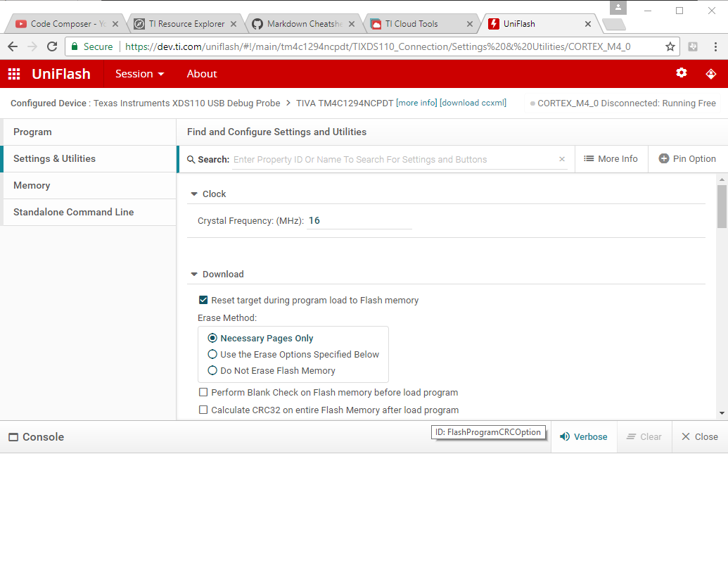
Task: Open the Program sidebar section
Action: 89,132
